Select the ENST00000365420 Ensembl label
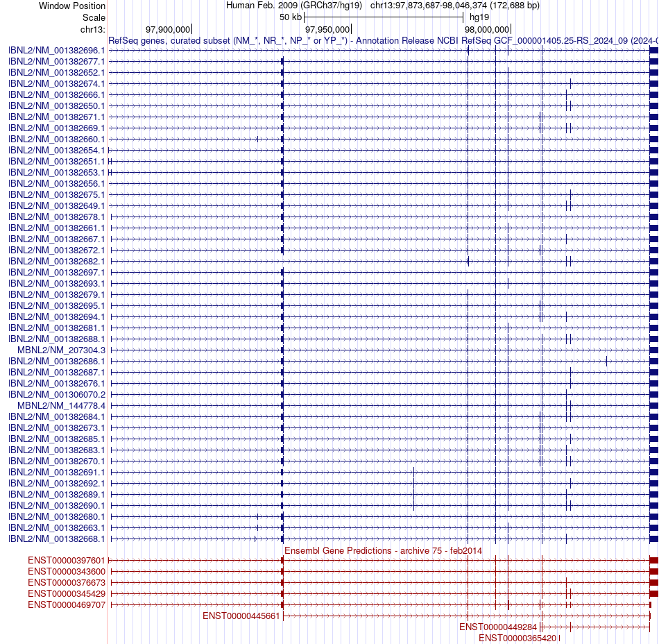The height and width of the screenshot is (644, 659). coord(517,638)
